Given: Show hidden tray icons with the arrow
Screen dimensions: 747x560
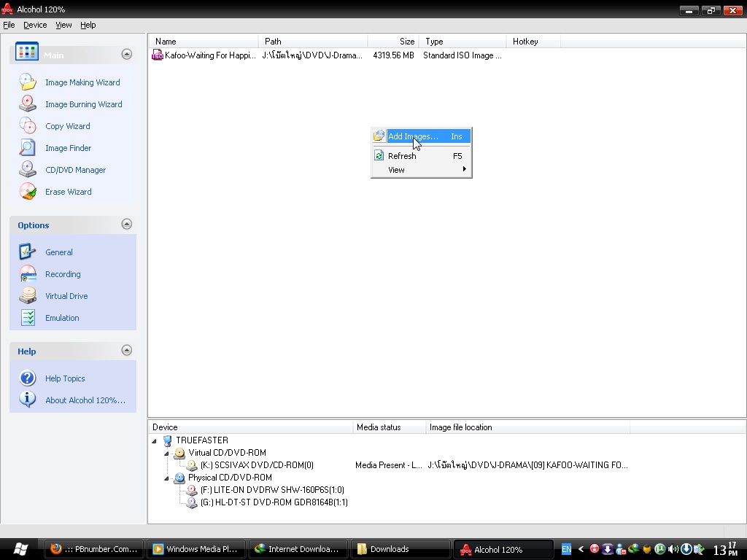Looking at the screenshot, I should coord(581,549).
